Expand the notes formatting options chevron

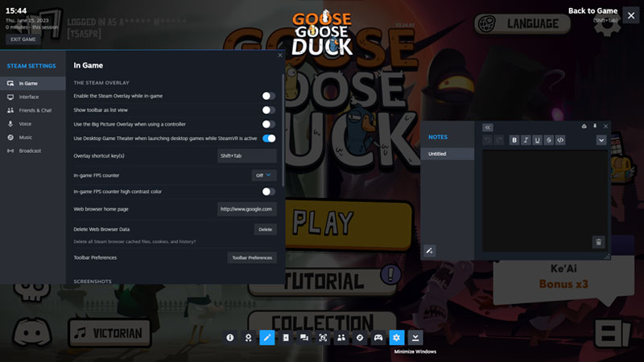click(601, 140)
